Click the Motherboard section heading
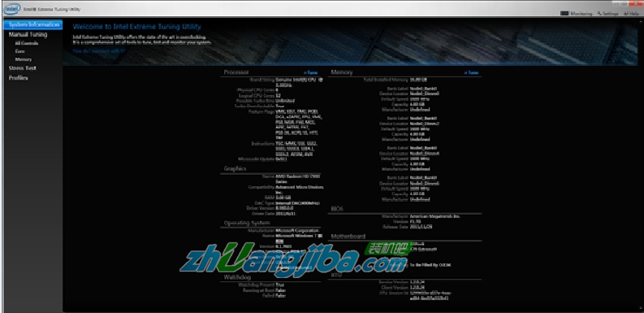Screen dimensions: 644x313 (348, 236)
